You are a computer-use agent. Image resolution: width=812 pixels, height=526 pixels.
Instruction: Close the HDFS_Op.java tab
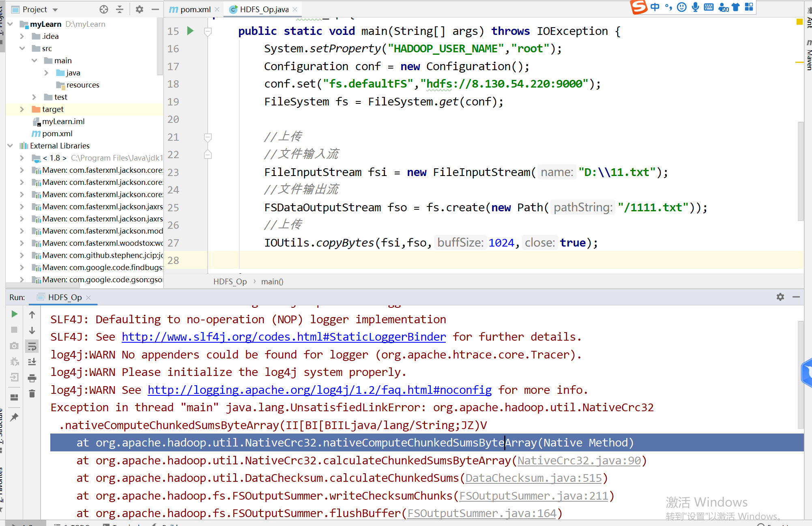[x=295, y=9]
